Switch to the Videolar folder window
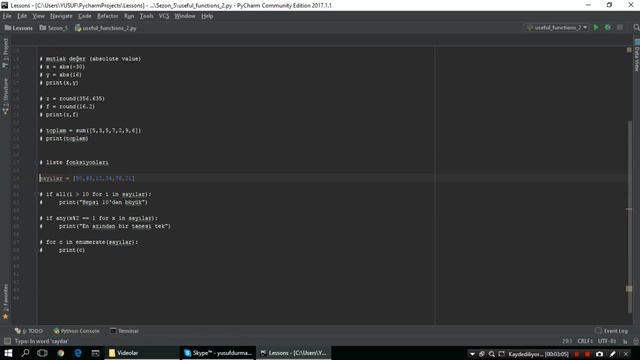Viewport: 640px width, 360px height. pos(142,353)
